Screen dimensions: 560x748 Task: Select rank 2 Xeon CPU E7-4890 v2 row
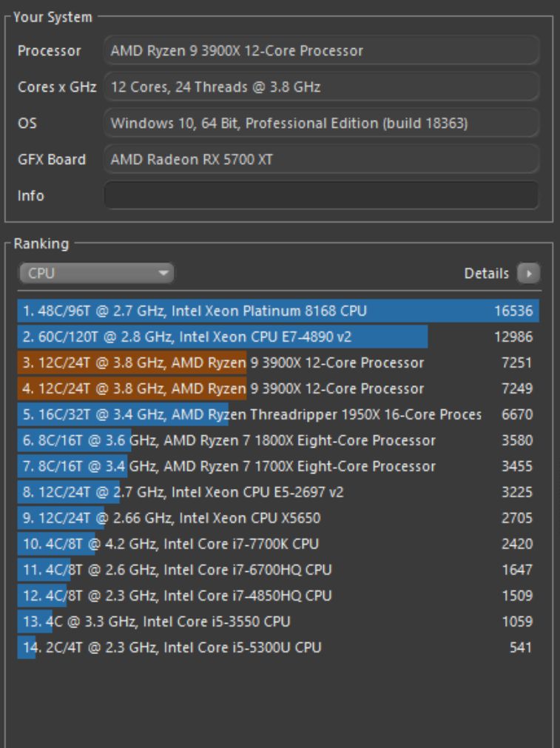[x=279, y=337]
